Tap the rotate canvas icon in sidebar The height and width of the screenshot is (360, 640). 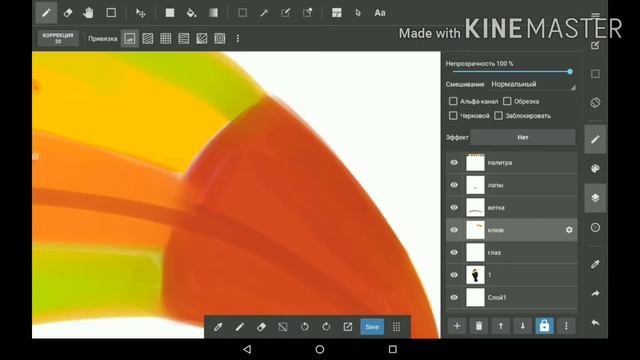595,102
